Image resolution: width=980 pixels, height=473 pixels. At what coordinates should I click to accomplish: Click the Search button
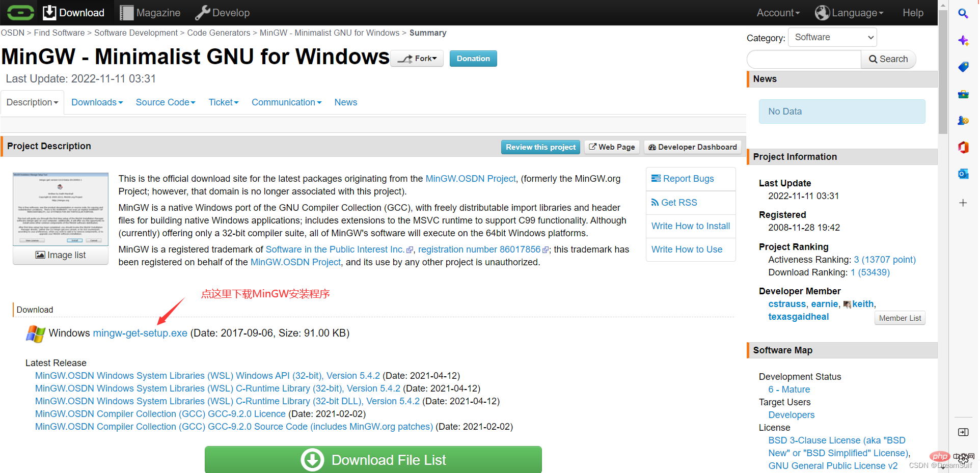click(x=888, y=59)
